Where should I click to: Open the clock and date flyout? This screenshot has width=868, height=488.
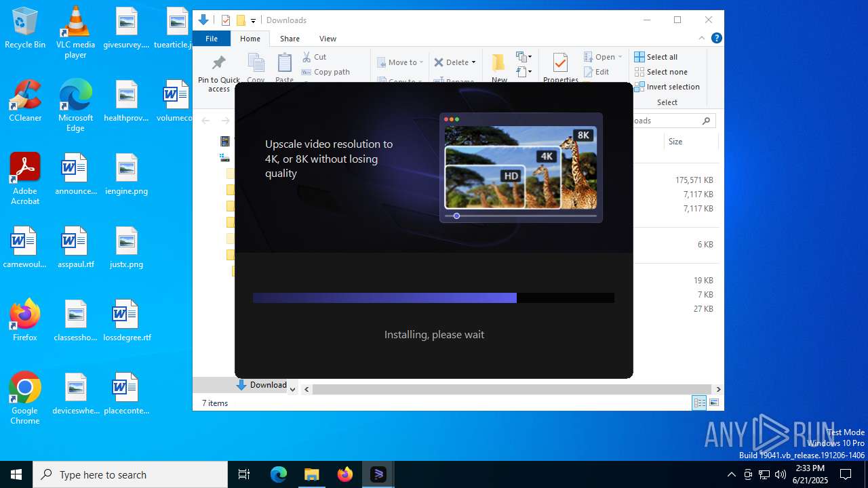click(x=810, y=474)
